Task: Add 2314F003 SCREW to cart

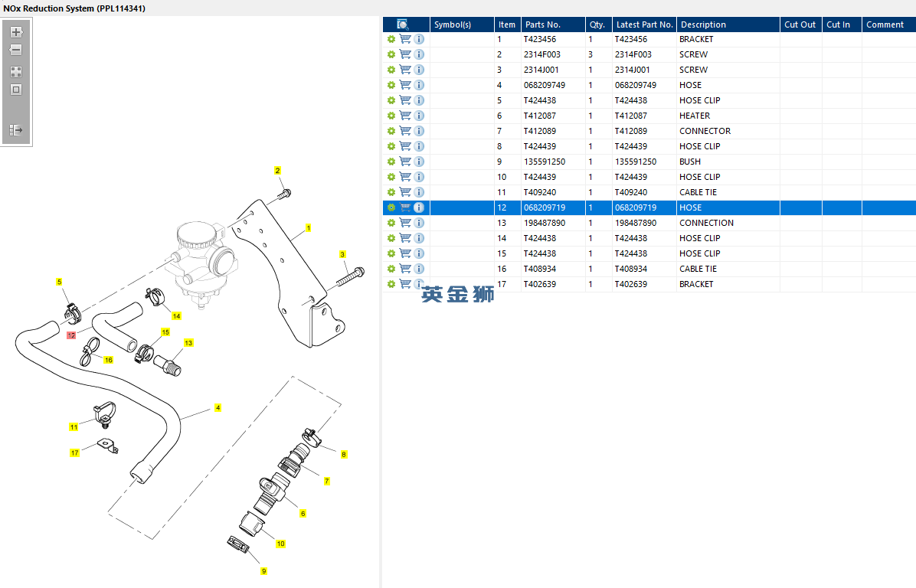Action: (405, 54)
